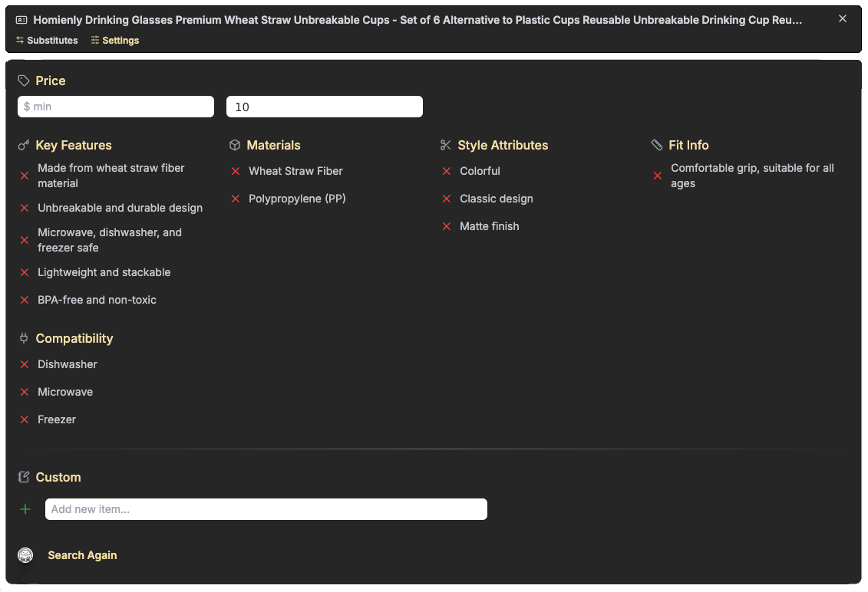The height and width of the screenshot is (592, 868).
Task: Click the product card icon beside title
Action: click(21, 20)
